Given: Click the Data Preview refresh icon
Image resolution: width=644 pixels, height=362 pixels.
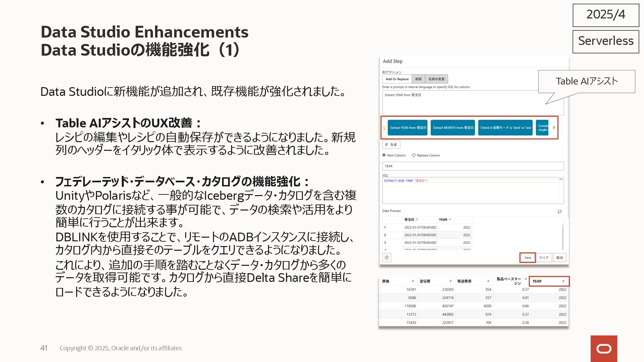Looking at the screenshot, I should click(559, 212).
